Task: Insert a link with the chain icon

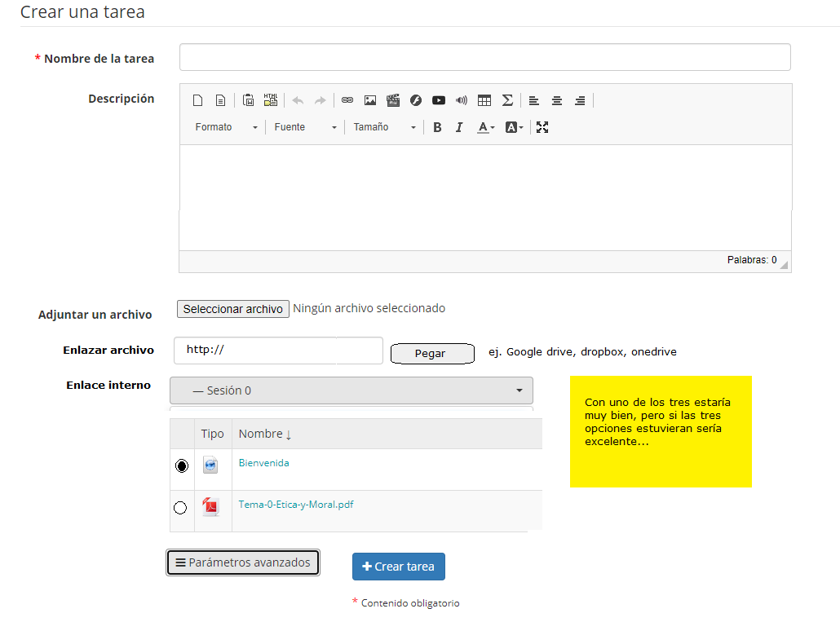Action: pos(347,100)
